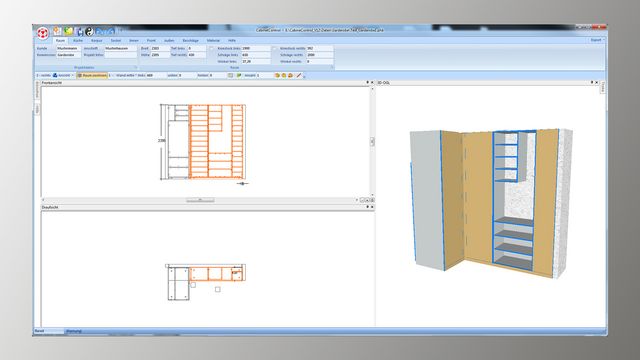The width and height of the screenshot is (640, 360).
Task: Click the Schräge links field
Action: click(x=256, y=55)
